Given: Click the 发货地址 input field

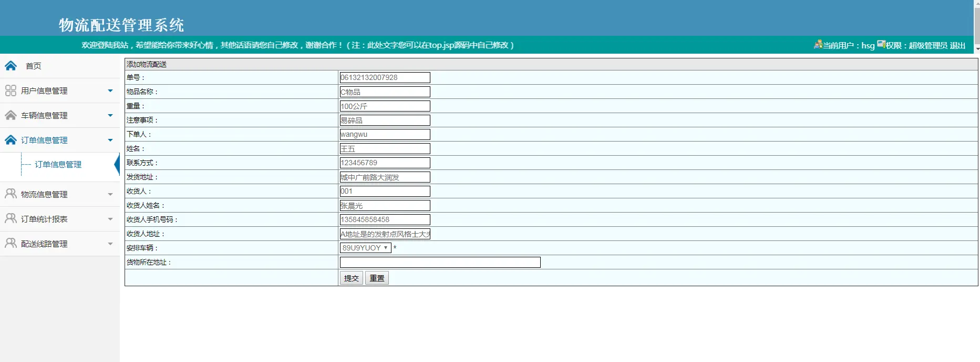Looking at the screenshot, I should (x=385, y=177).
